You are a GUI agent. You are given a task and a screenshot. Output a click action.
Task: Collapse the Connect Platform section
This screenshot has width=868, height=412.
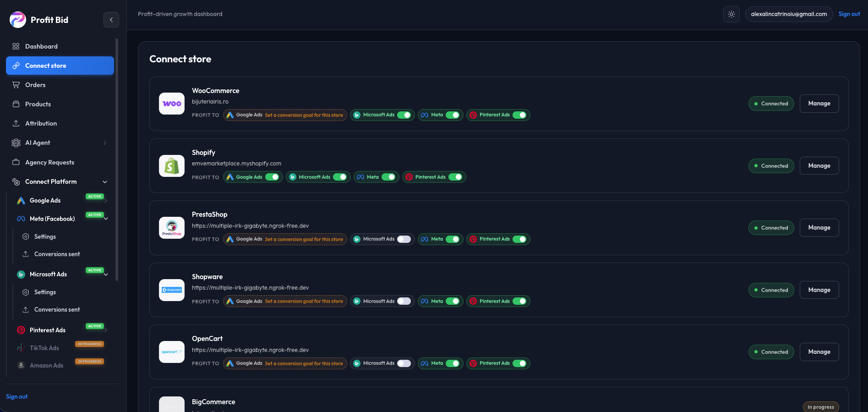coord(105,182)
